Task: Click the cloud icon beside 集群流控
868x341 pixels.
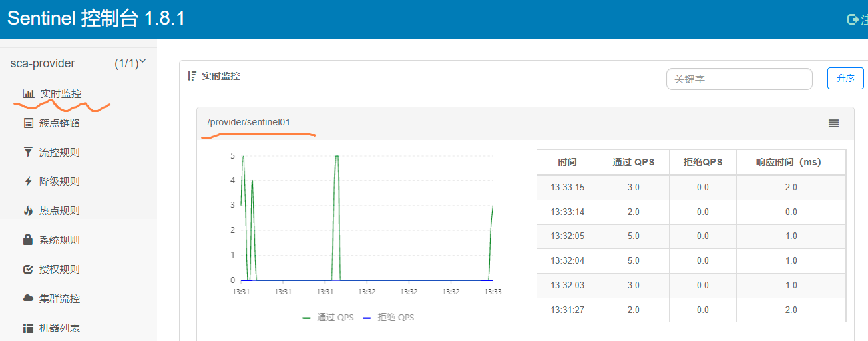Action: [x=28, y=298]
